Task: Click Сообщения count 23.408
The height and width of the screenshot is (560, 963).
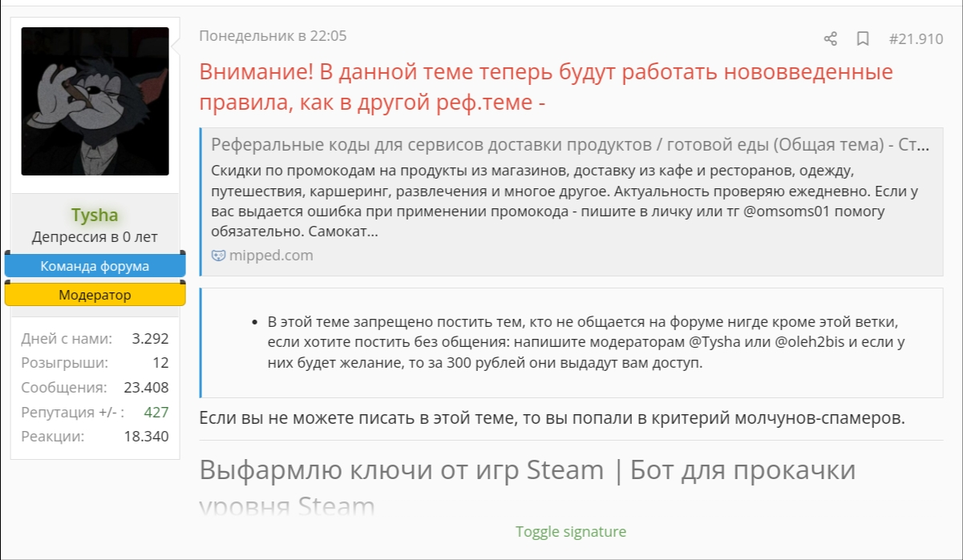Action: tap(146, 388)
